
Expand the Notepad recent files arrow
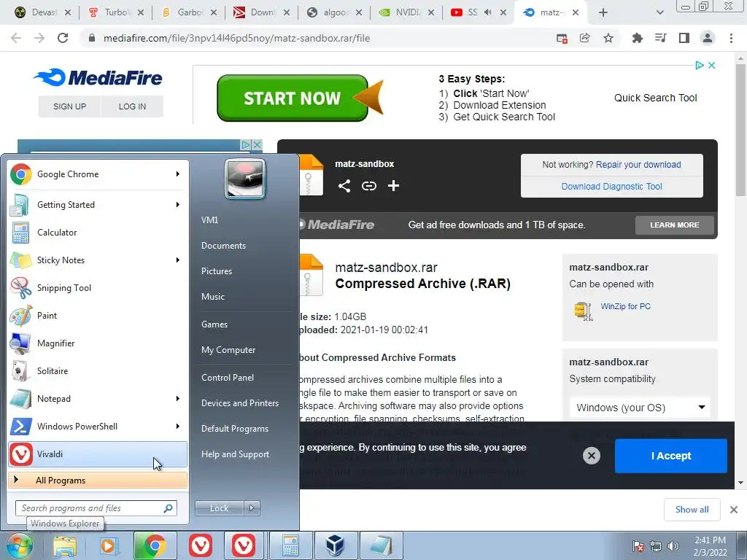tap(178, 399)
